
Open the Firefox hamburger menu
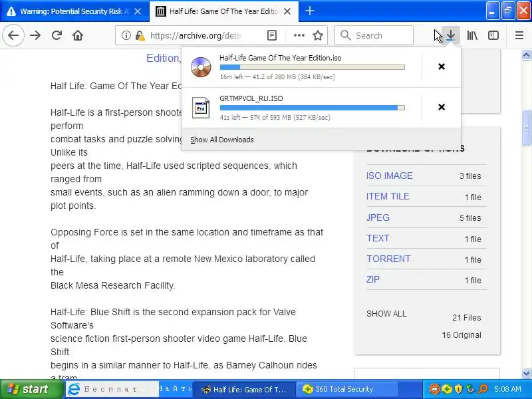pos(519,35)
